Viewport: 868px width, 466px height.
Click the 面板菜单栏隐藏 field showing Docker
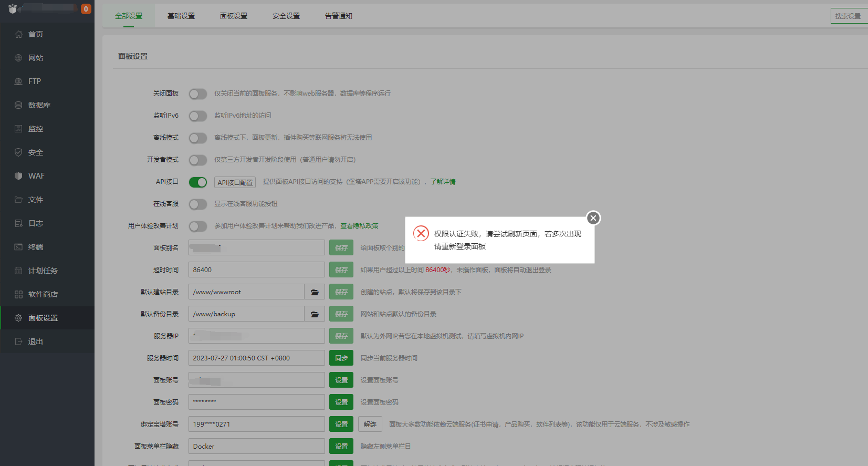257,446
